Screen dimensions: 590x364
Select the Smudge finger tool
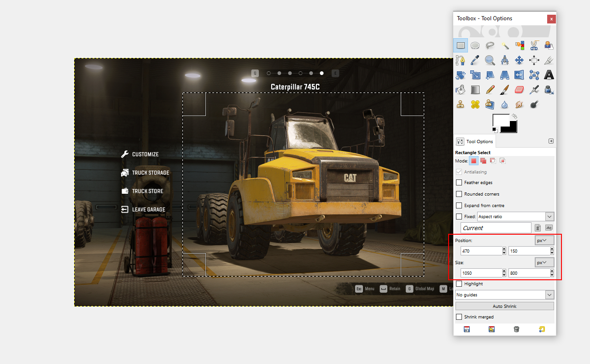point(520,104)
